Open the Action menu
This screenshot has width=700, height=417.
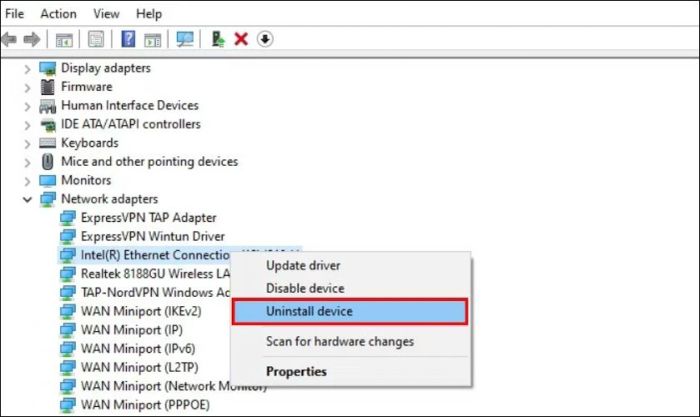[x=58, y=14]
